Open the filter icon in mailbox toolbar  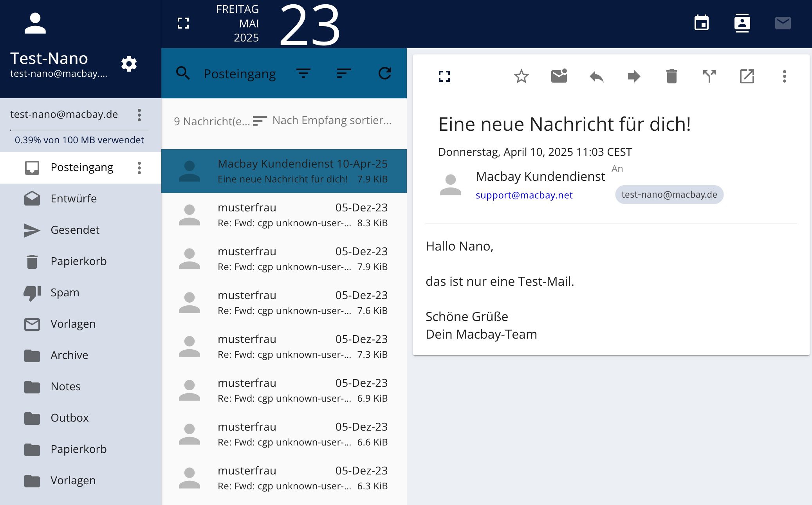[303, 73]
